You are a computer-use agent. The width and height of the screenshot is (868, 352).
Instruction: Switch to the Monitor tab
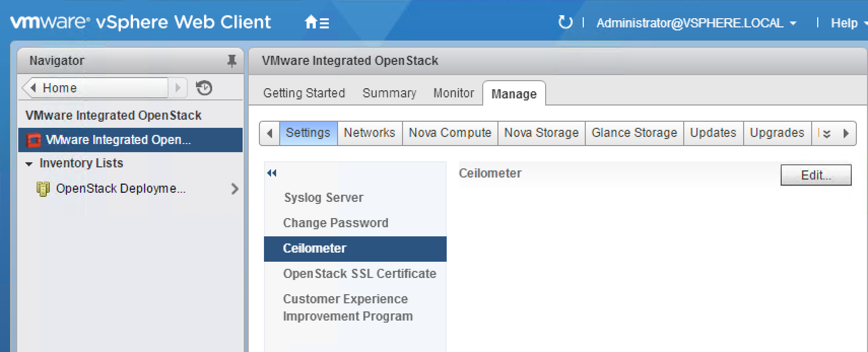click(453, 93)
